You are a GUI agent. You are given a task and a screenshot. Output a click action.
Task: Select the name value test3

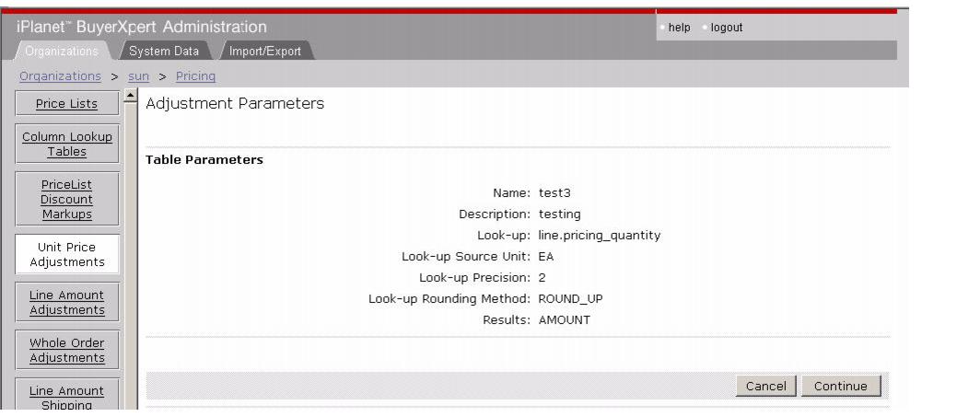(554, 193)
